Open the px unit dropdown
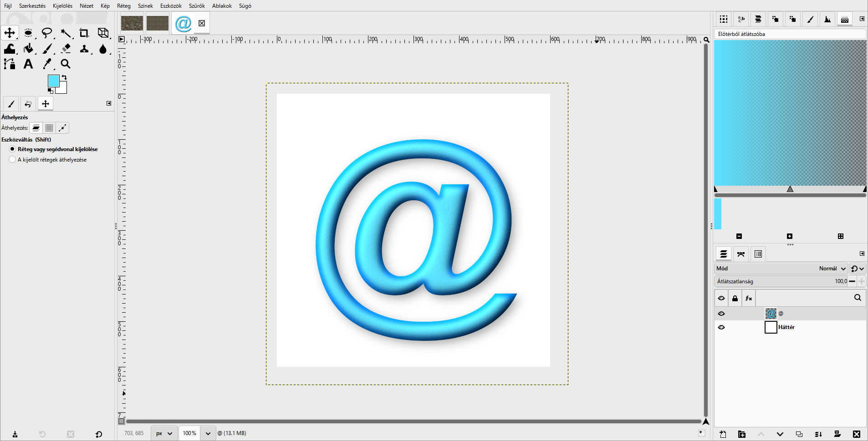This screenshot has height=441, width=868. [x=164, y=433]
